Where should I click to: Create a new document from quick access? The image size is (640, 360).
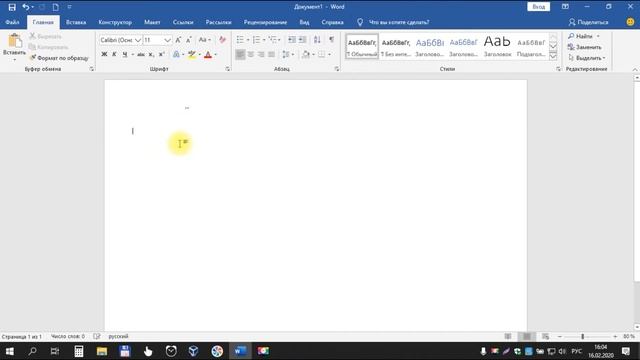pyautogui.click(x=56, y=7)
